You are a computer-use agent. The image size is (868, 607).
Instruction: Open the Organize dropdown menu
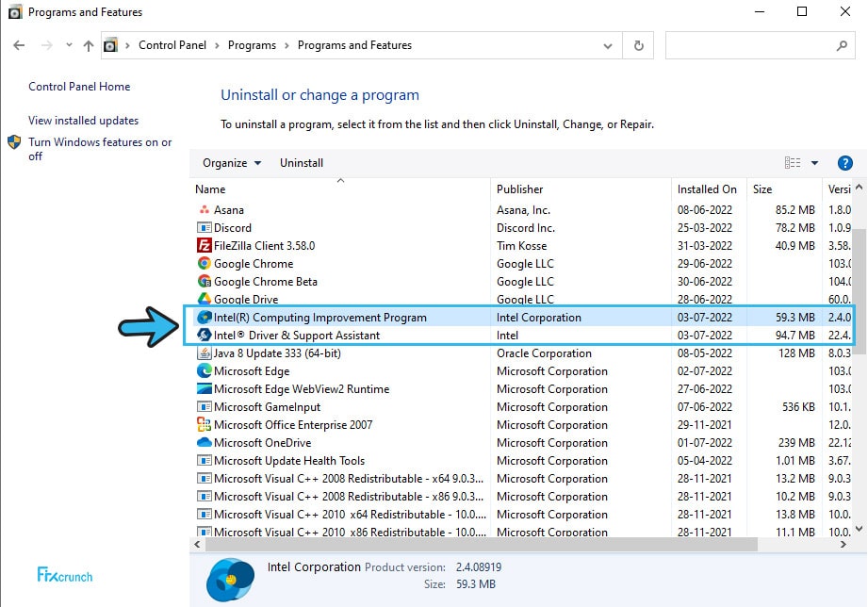[232, 163]
